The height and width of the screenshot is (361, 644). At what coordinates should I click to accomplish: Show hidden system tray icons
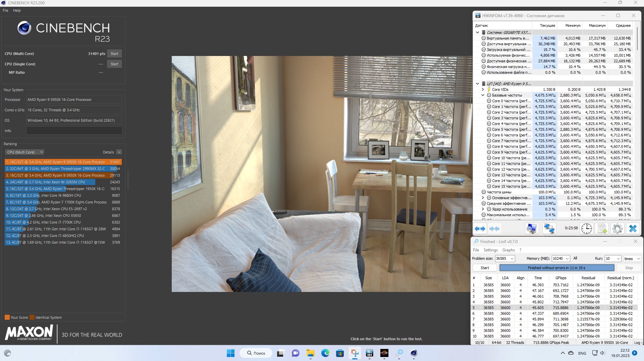click(x=562, y=353)
